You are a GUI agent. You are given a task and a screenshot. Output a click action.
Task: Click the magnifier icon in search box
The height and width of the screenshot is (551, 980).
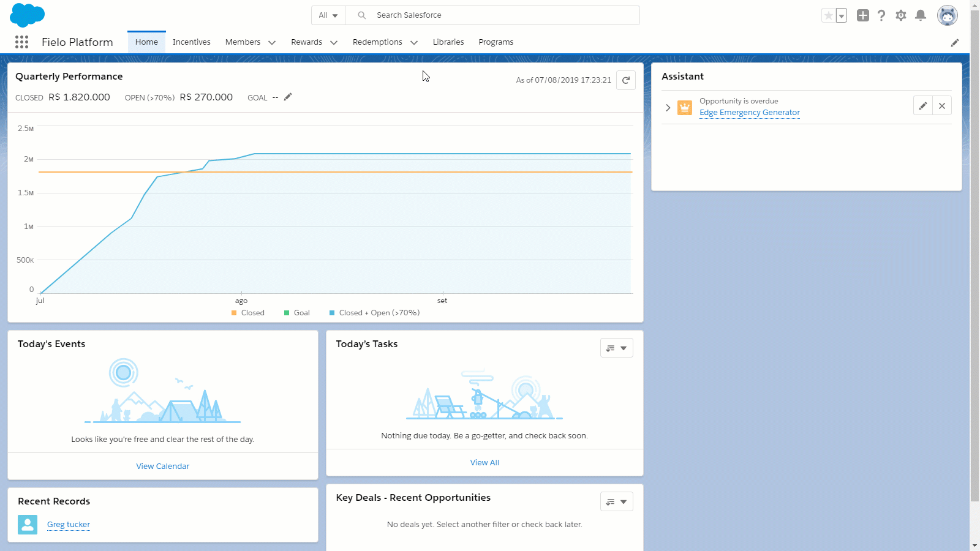[x=362, y=15]
